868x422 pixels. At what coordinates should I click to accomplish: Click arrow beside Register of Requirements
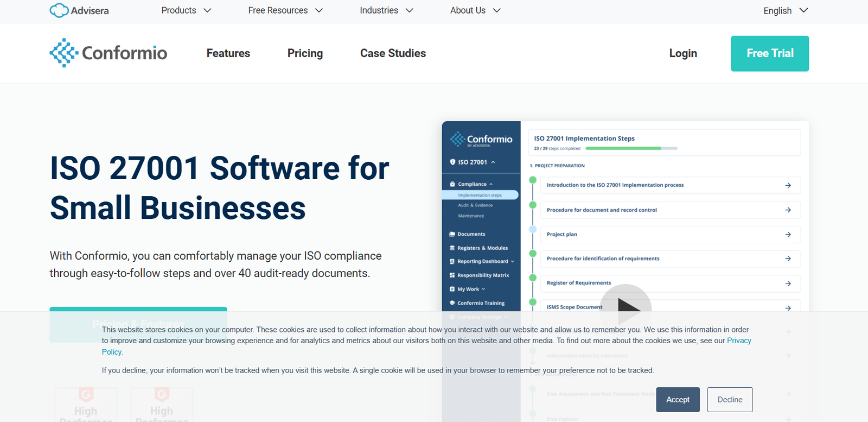coord(788,284)
